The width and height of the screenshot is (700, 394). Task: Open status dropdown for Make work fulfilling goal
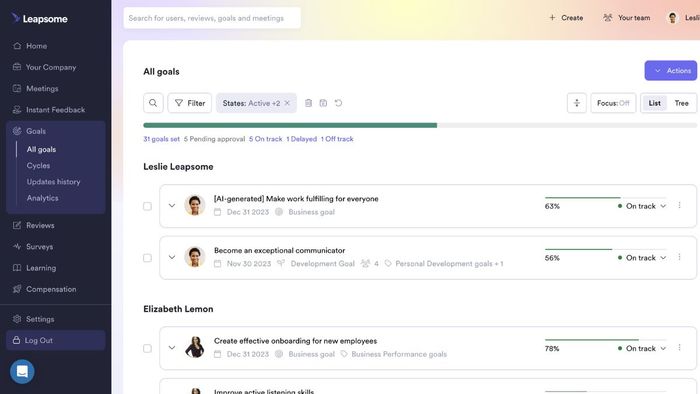click(x=642, y=206)
